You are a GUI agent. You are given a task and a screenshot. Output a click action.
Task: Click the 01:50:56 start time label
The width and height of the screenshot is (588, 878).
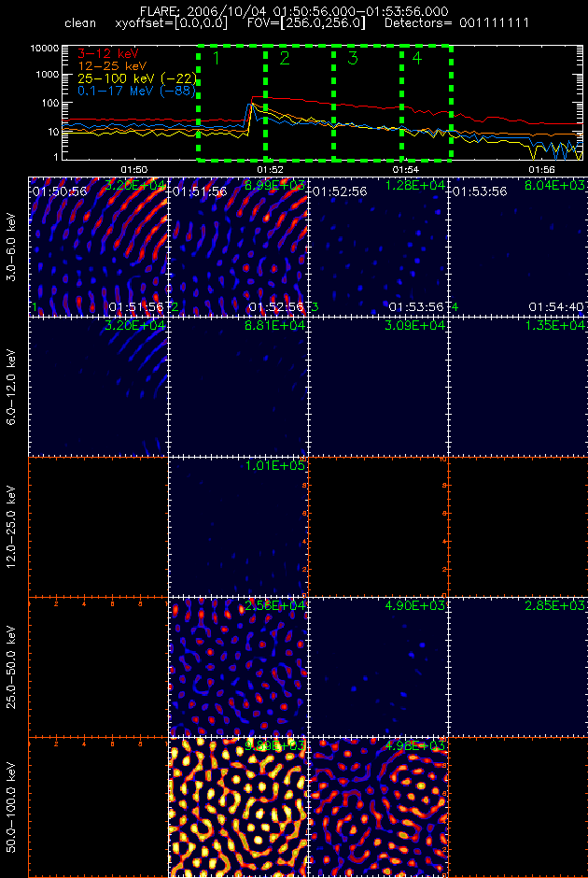coord(60,191)
